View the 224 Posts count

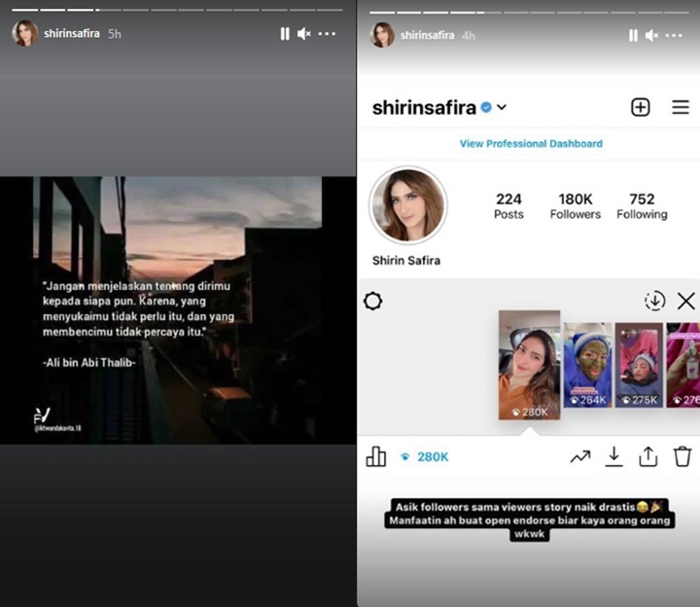tap(508, 206)
